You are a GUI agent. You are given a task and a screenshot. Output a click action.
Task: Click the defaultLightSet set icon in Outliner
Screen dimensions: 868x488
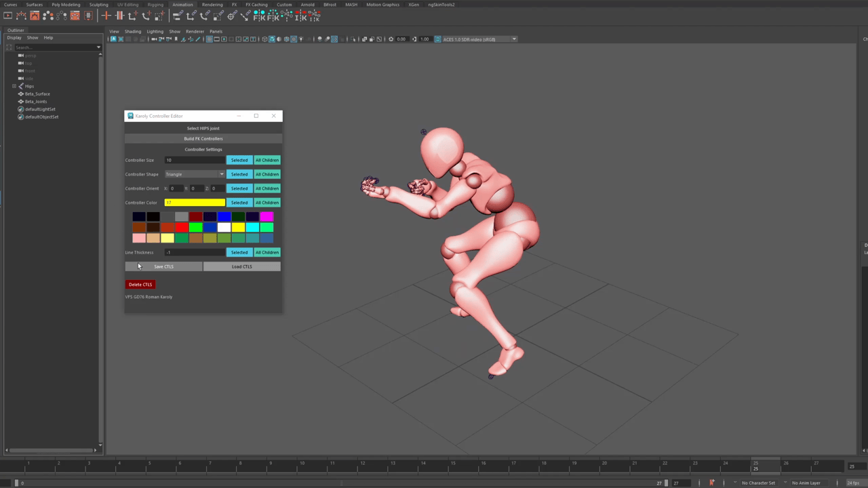click(21, 109)
